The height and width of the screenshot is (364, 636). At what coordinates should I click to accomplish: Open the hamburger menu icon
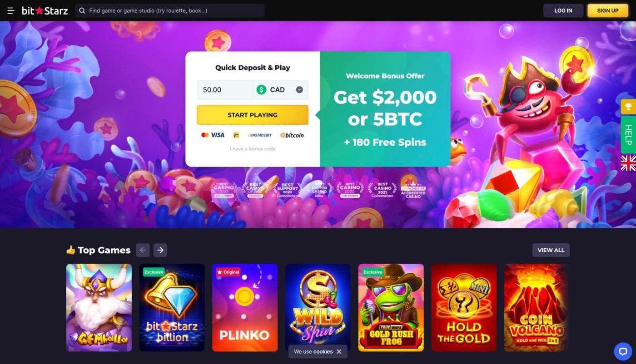[11, 10]
